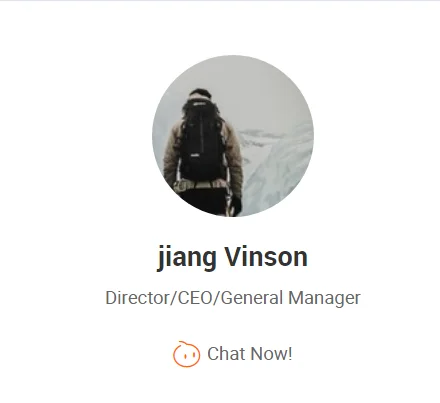Select the Director/CEO/General Manager title text
Image resolution: width=440 pixels, height=403 pixels.
(x=233, y=298)
